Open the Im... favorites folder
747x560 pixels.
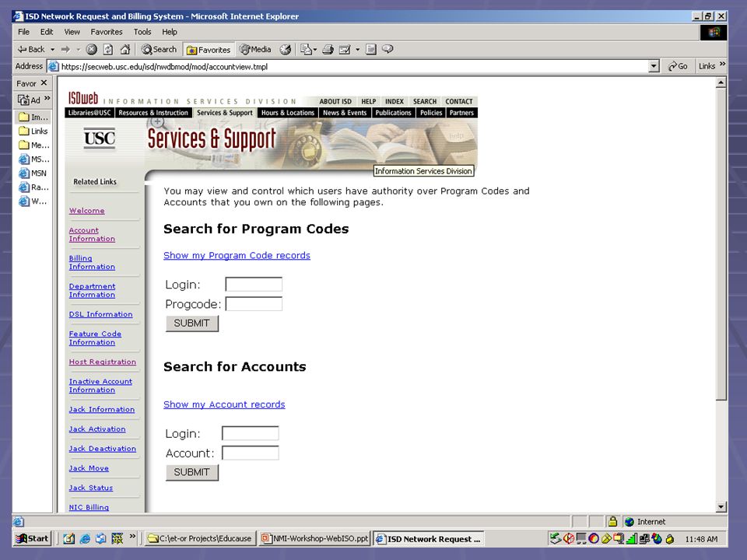pos(33,117)
